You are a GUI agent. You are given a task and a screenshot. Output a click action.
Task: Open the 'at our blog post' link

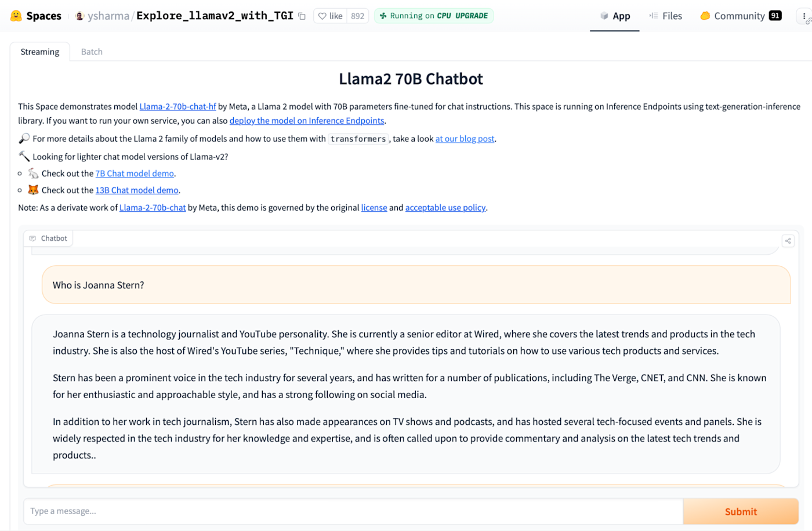click(465, 139)
